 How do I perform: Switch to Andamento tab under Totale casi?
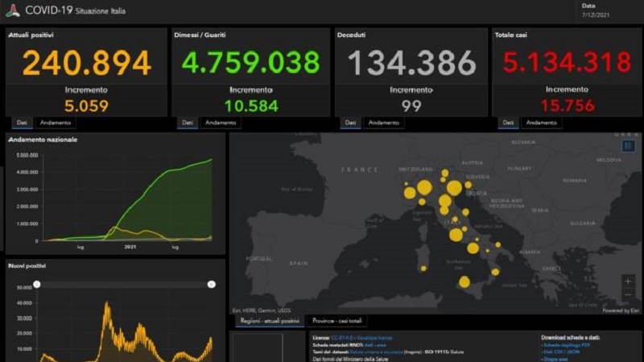pyautogui.click(x=541, y=123)
